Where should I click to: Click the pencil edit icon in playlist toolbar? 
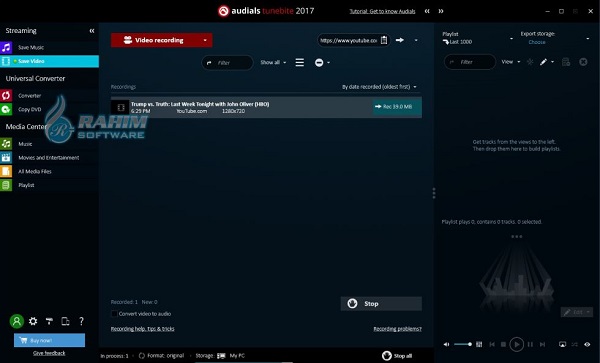point(543,62)
